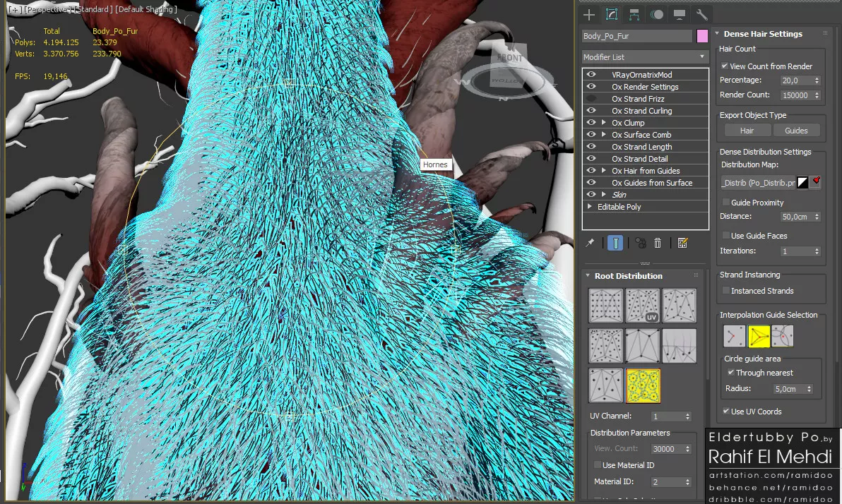Hide the Ox Strand Curling modifier eye

coord(591,111)
